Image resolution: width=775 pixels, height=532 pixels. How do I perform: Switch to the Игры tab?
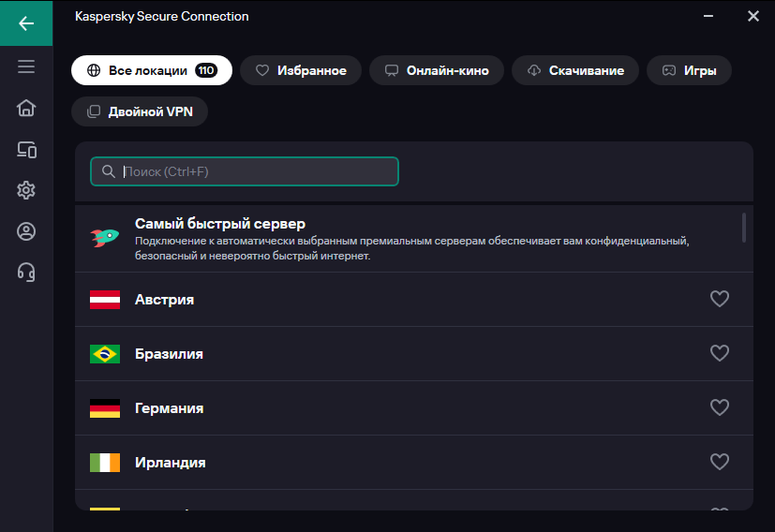pyautogui.click(x=690, y=70)
